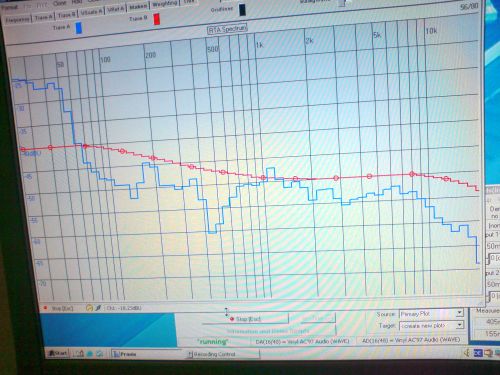Click the Praxis icon on the taskbar
This screenshot has height=375, width=500.
coord(117,354)
